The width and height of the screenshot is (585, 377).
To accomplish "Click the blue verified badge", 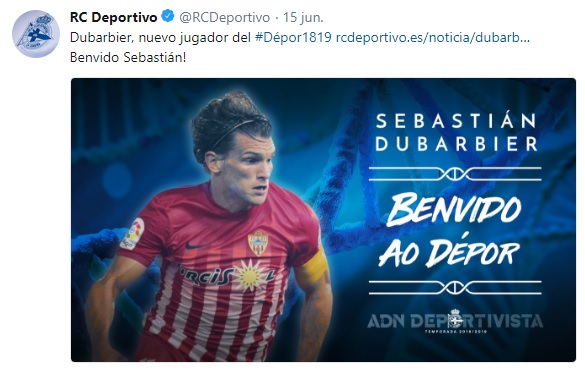I will tap(168, 16).
